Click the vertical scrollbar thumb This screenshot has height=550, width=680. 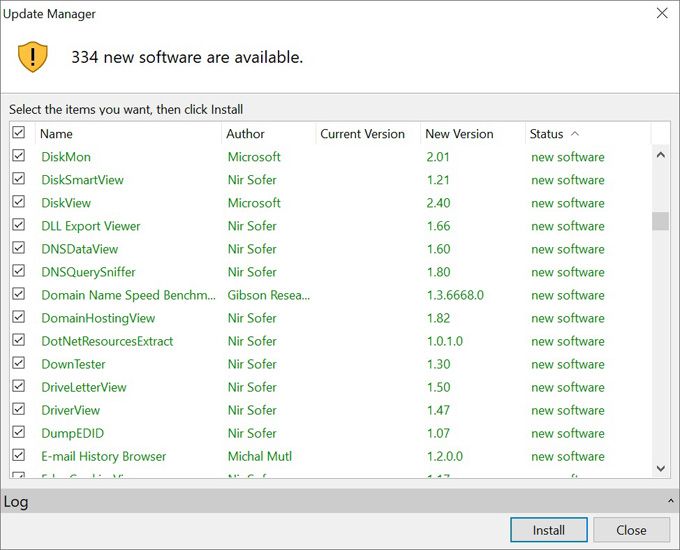tap(660, 221)
